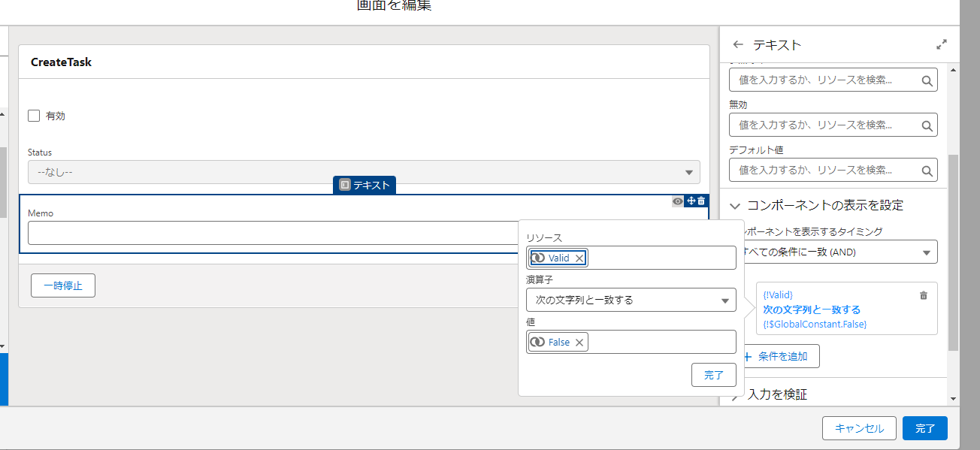
Task: Click the 値 input area beside the False pill
Action: pyautogui.click(x=661, y=342)
